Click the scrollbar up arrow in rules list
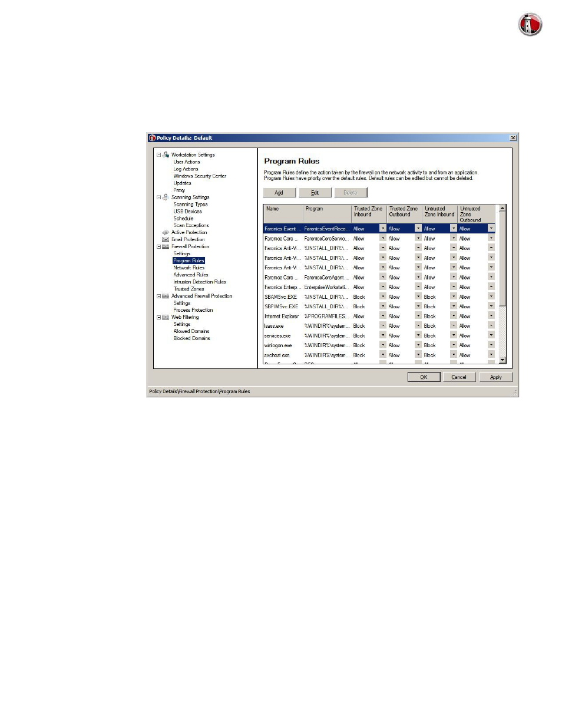 tap(503, 208)
